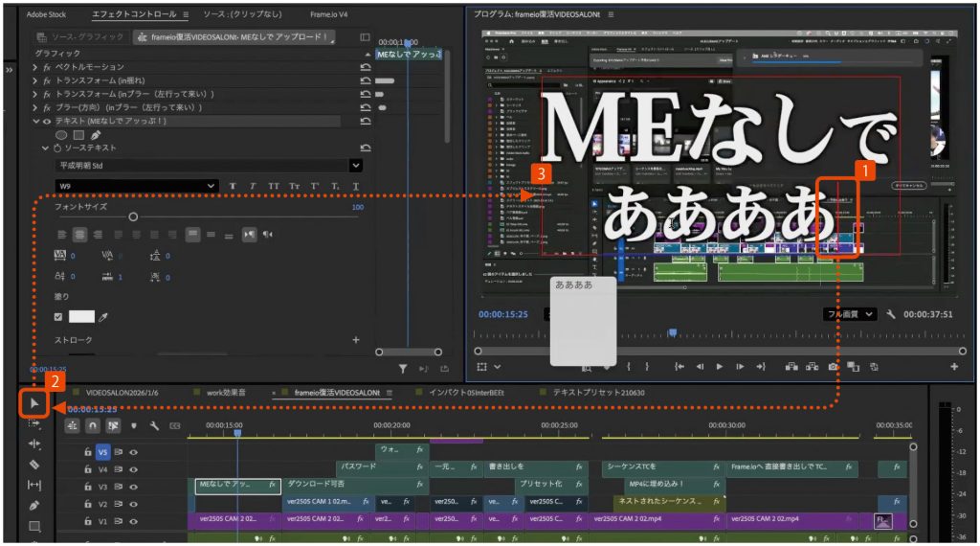Expand the ベクトルモーション effect
The height and width of the screenshot is (546, 980).
coord(35,67)
